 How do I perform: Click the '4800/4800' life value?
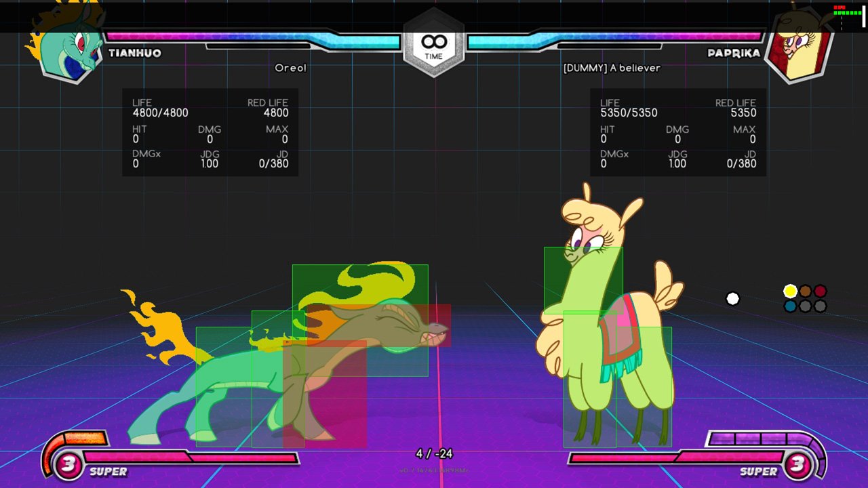[160, 113]
